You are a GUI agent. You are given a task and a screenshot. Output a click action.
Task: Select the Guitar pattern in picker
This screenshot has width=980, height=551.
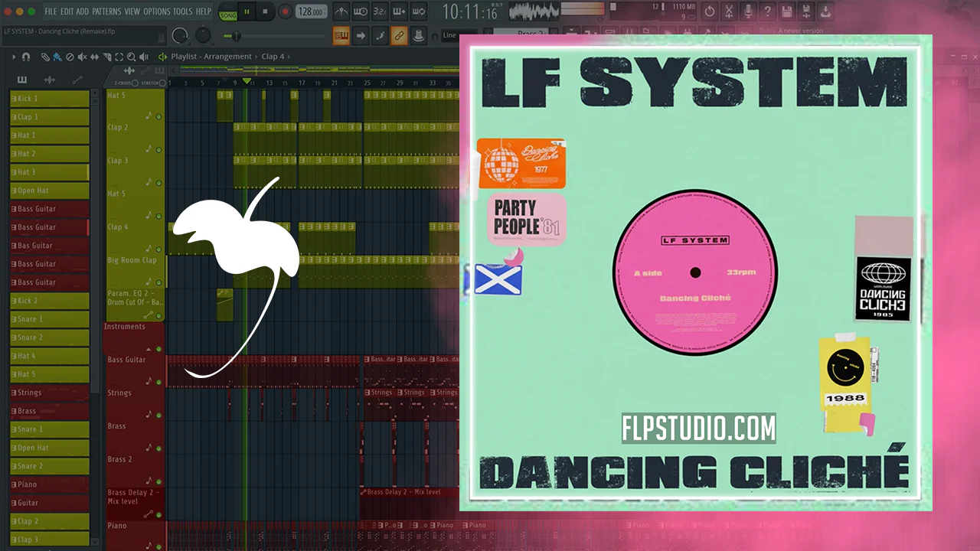click(50, 503)
